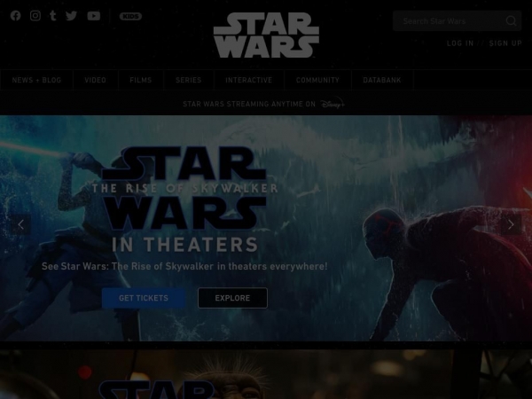532x399 pixels.
Task: Go to next carousel slide arrow
Action: (x=511, y=224)
